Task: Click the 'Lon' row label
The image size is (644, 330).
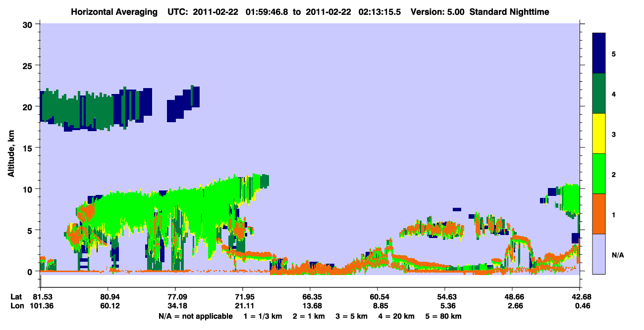Action: coord(17,306)
